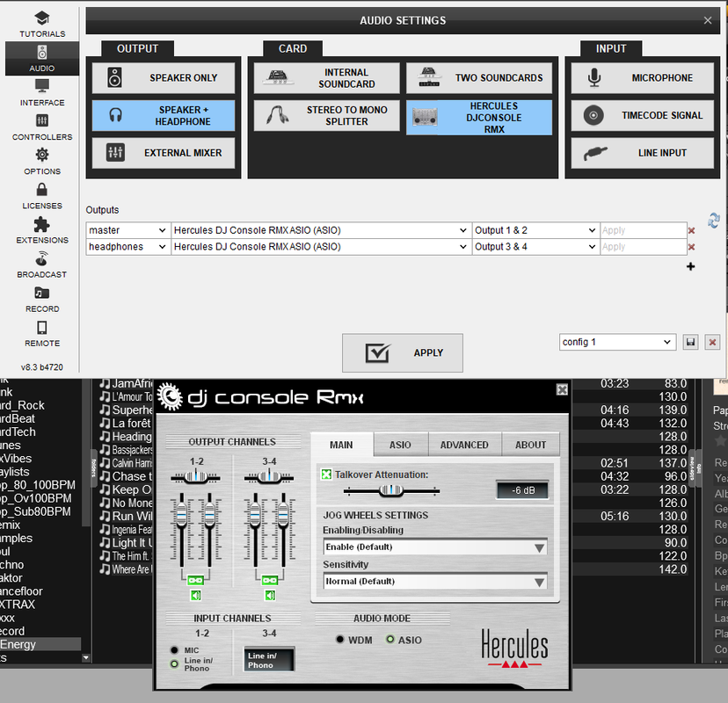Remove the master output row
The width and height of the screenshot is (728, 703).
tap(691, 230)
